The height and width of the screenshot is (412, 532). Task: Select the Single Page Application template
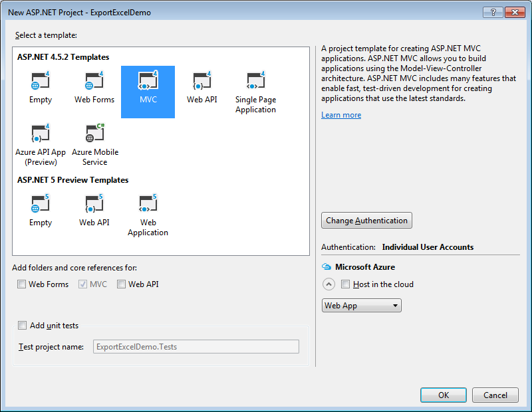255,92
